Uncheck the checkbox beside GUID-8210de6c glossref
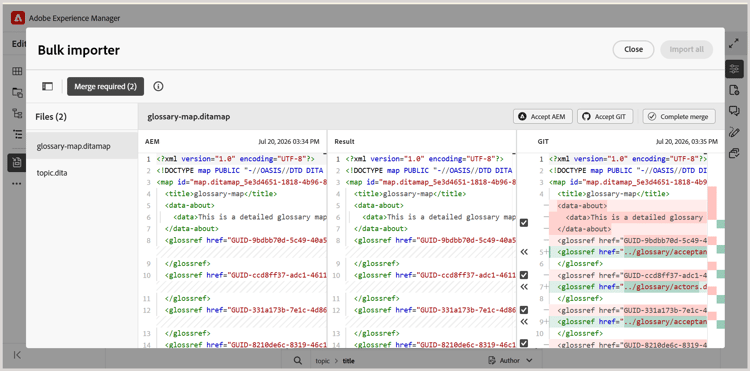 (524, 343)
